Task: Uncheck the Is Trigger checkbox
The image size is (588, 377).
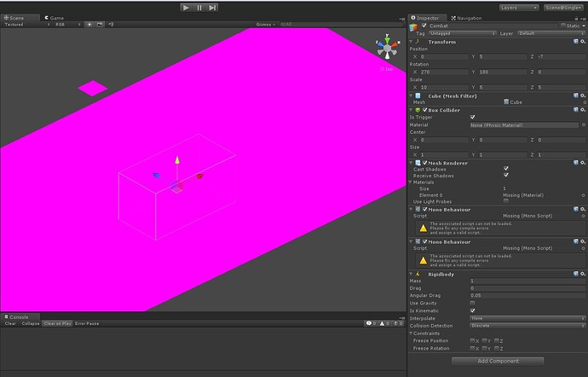Action: [x=472, y=117]
